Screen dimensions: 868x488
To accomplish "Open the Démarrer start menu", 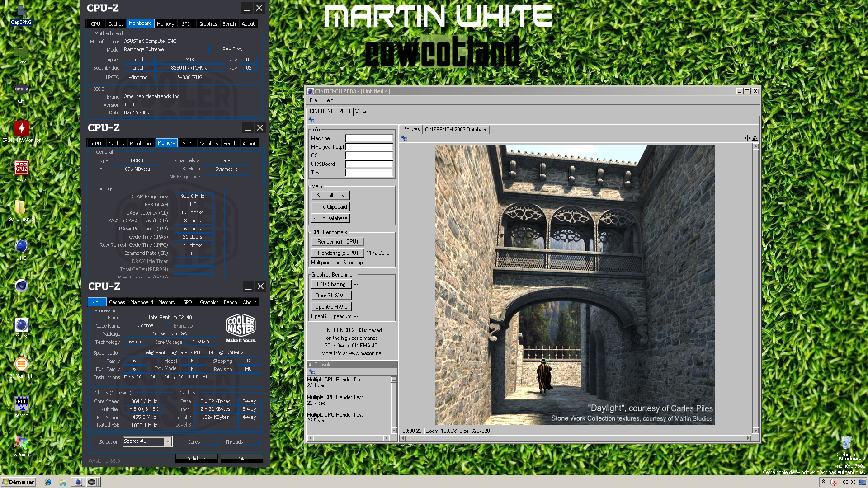I will [x=18, y=482].
